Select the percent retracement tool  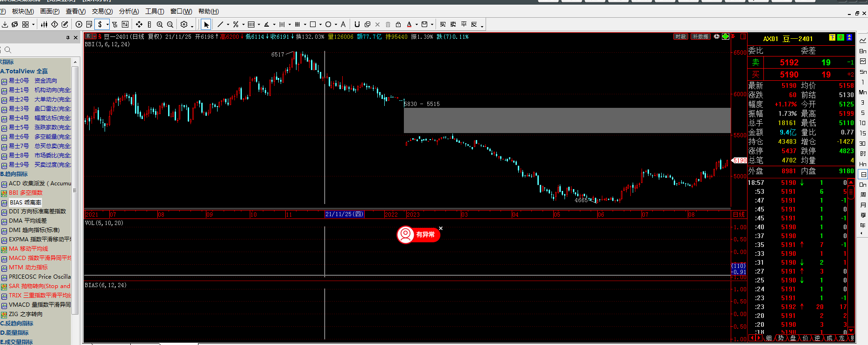pyautogui.click(x=236, y=24)
